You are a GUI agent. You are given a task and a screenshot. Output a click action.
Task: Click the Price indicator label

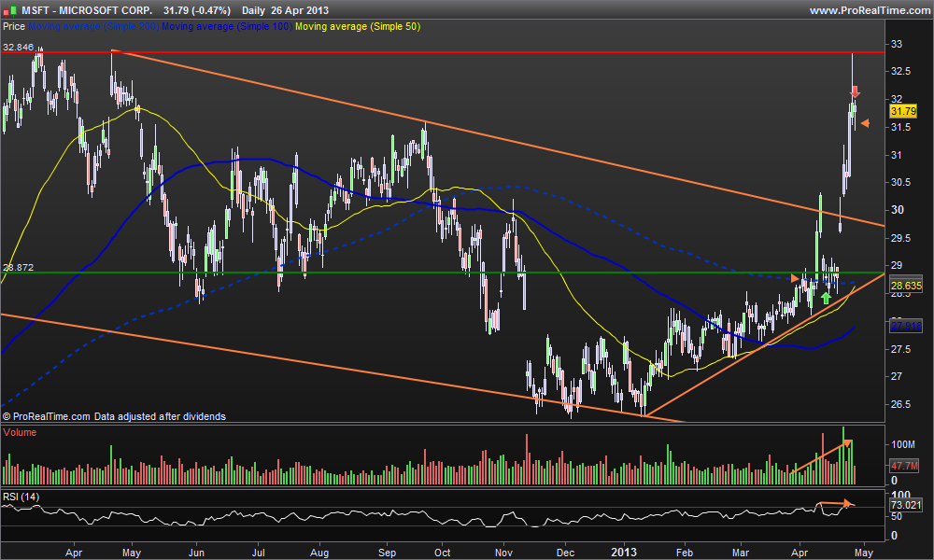(x=14, y=26)
